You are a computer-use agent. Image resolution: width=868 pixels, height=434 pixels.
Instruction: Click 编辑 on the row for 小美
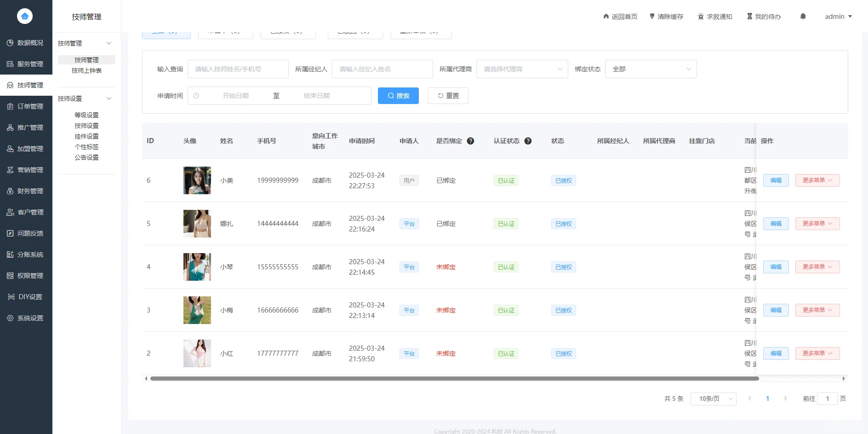click(776, 180)
